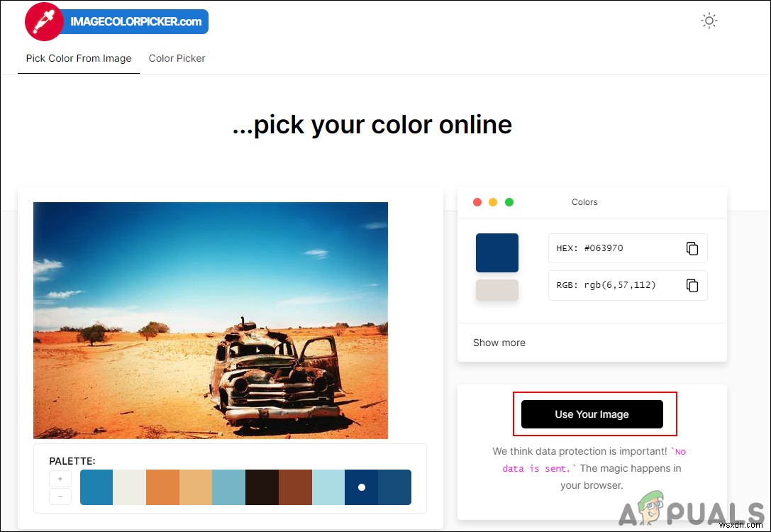Expand the Show more color details
The width and height of the screenshot is (771, 532).
[x=499, y=343]
